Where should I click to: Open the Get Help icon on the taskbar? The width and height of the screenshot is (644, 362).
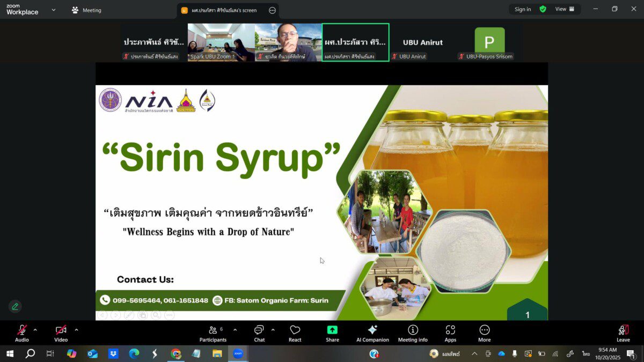point(374,353)
